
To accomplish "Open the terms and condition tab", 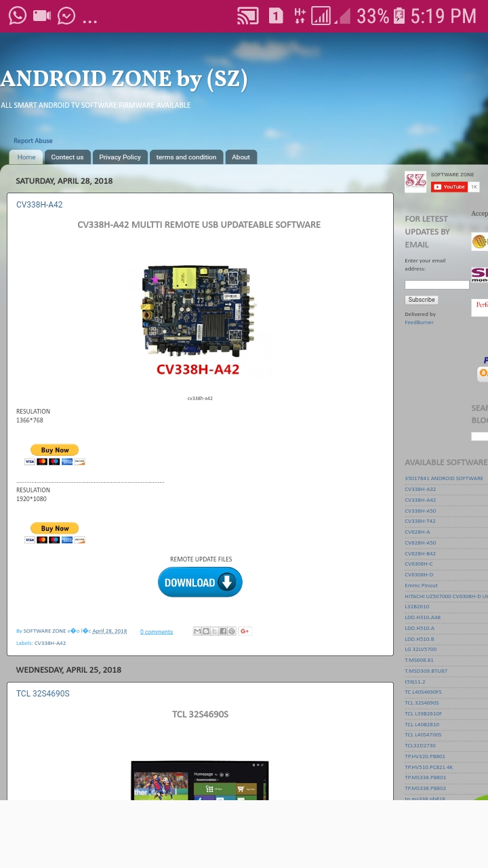I will [x=186, y=157].
